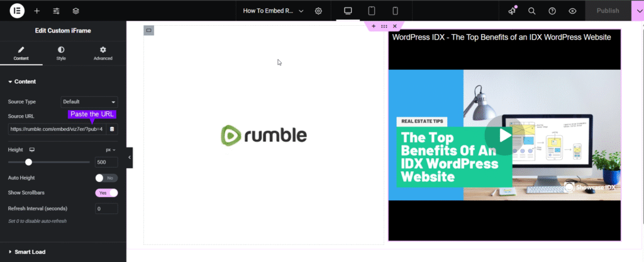Click the Showcase IDX logo in the video

coord(590,188)
